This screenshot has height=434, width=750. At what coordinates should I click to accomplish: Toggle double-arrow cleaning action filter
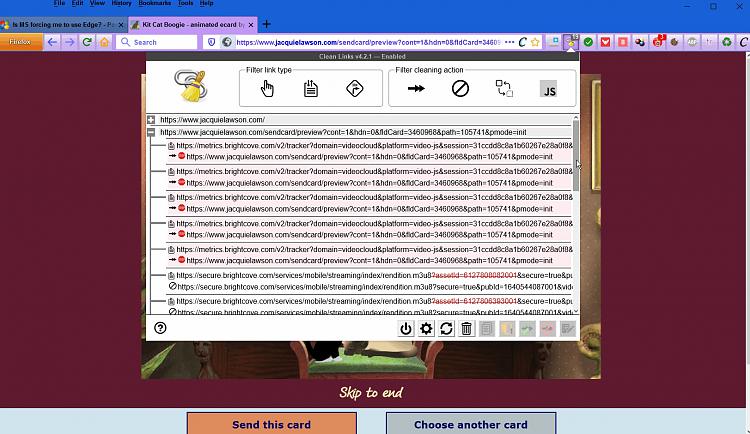[416, 89]
